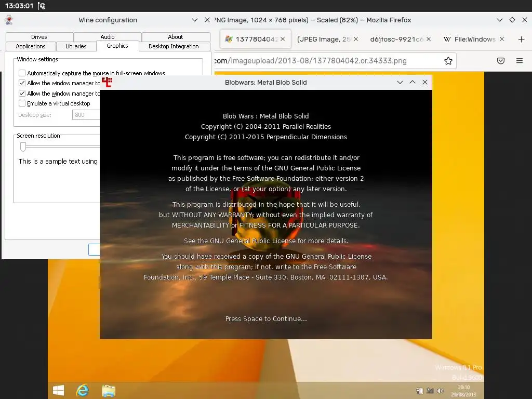532x399 pixels.
Task: Close the d6jtosc Firefox tab
Action: click(429, 39)
